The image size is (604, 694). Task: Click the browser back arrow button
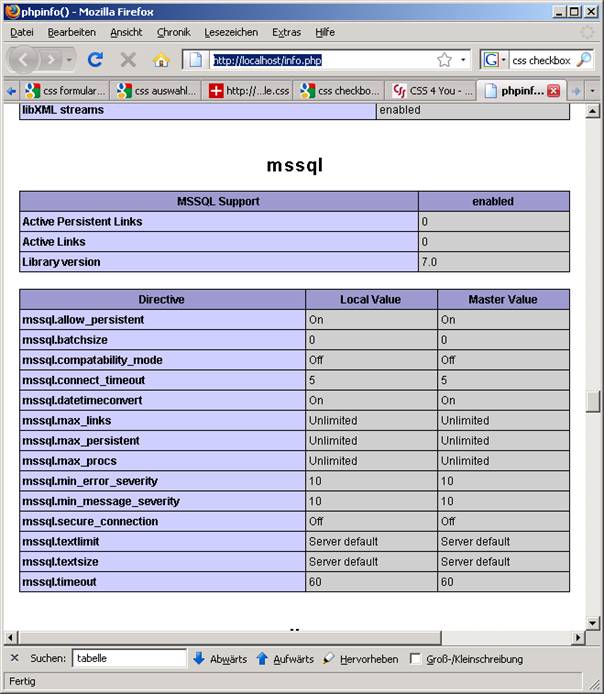25,60
